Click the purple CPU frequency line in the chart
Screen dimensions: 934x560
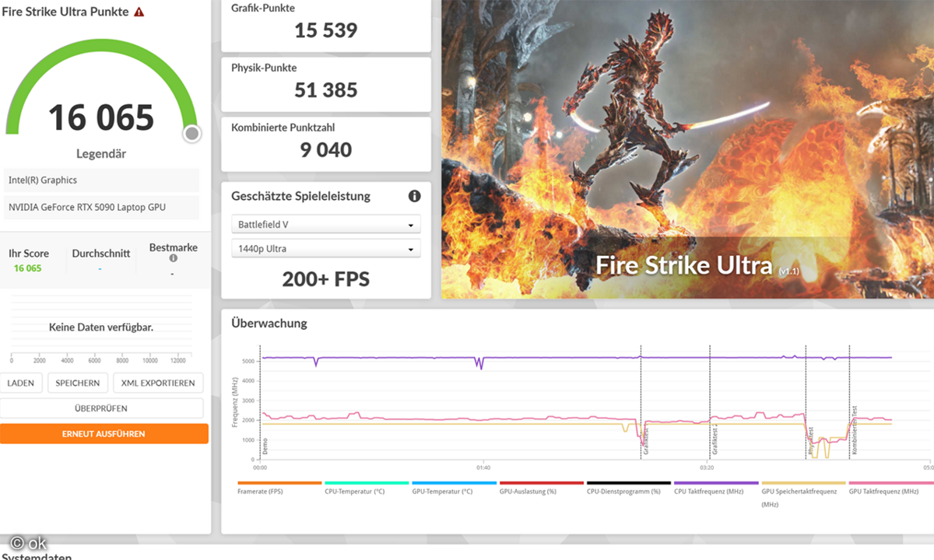click(x=576, y=358)
